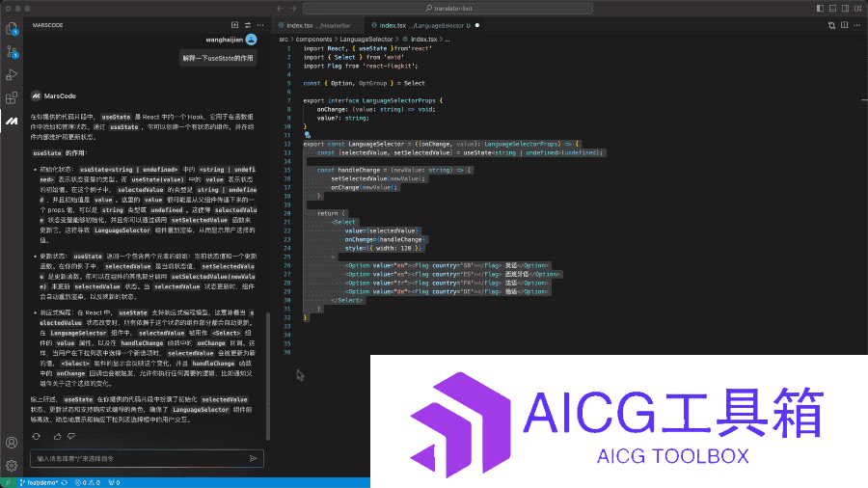The width and height of the screenshot is (868, 488).
Task: Open the Extensions view
Action: [x=12, y=98]
